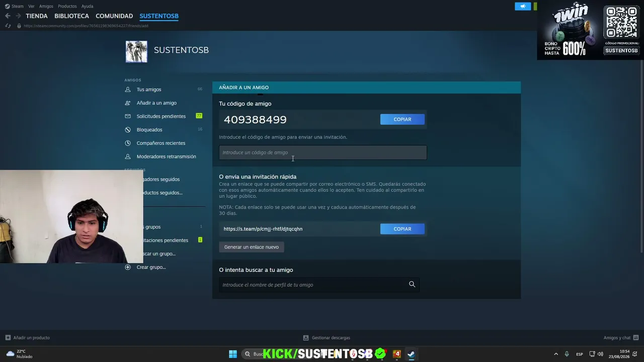Viewport: 644px width, 362px height.
Task: Go back with the left arrow
Action: point(8,16)
